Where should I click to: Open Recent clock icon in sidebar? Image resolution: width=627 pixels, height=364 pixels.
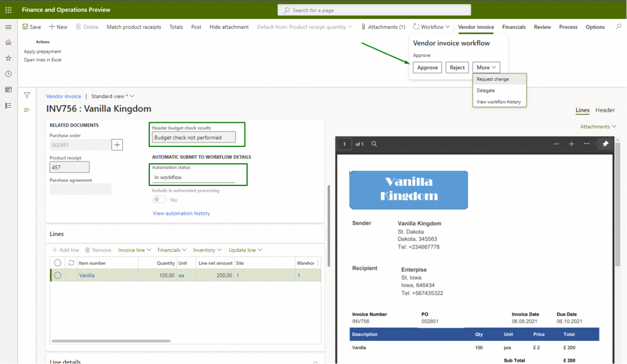[8, 74]
